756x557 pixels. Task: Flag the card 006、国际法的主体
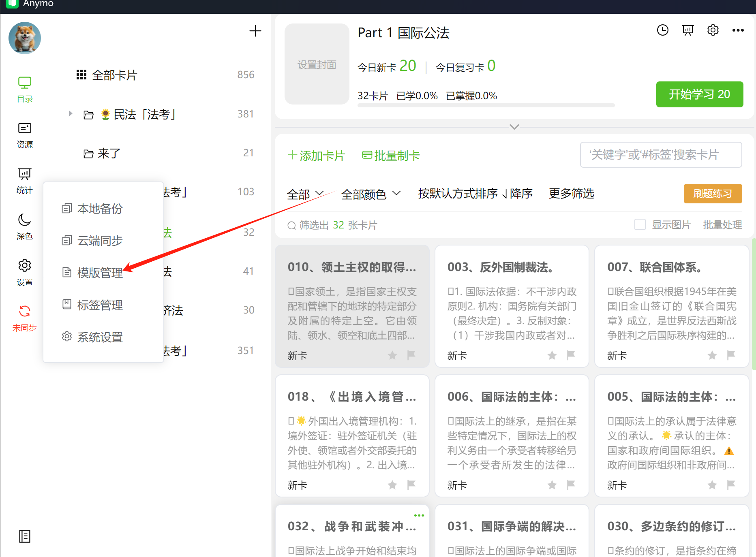(571, 485)
